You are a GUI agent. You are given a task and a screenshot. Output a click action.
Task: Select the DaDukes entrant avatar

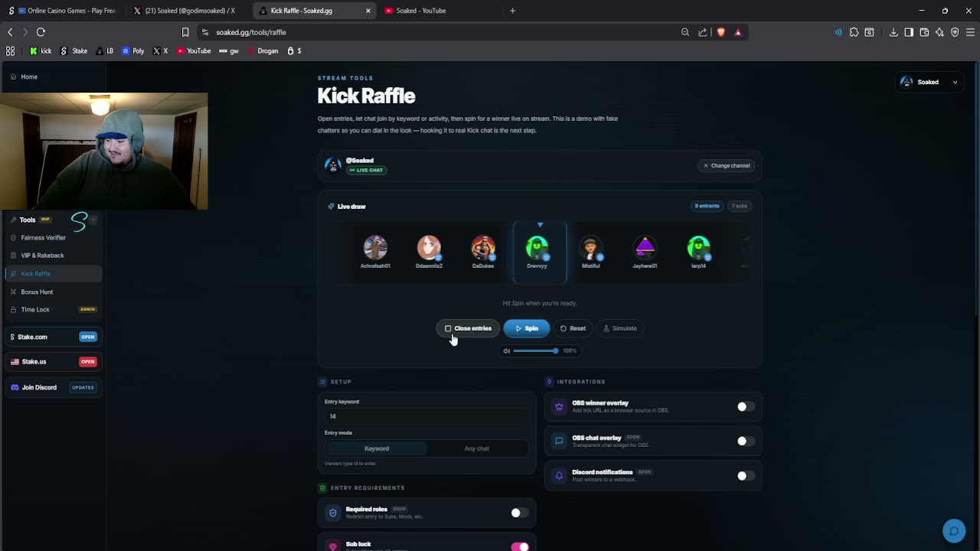point(483,247)
